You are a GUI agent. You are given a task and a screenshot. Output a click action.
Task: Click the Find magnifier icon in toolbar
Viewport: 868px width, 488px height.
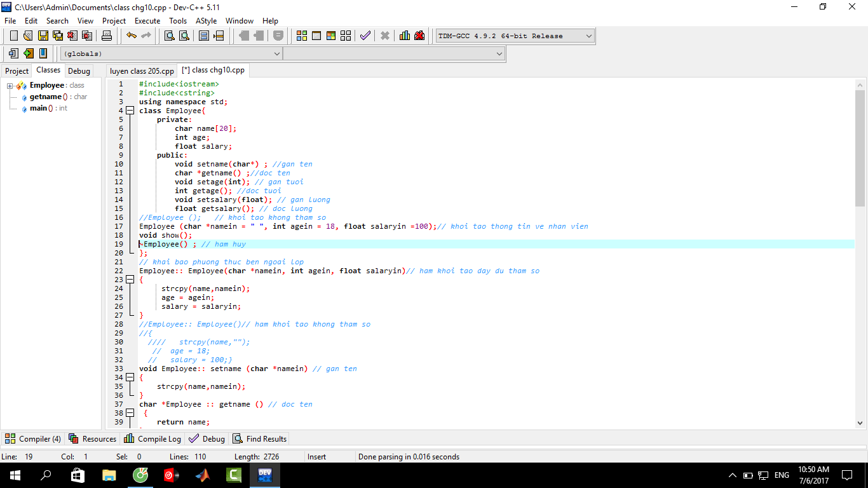[x=169, y=36]
